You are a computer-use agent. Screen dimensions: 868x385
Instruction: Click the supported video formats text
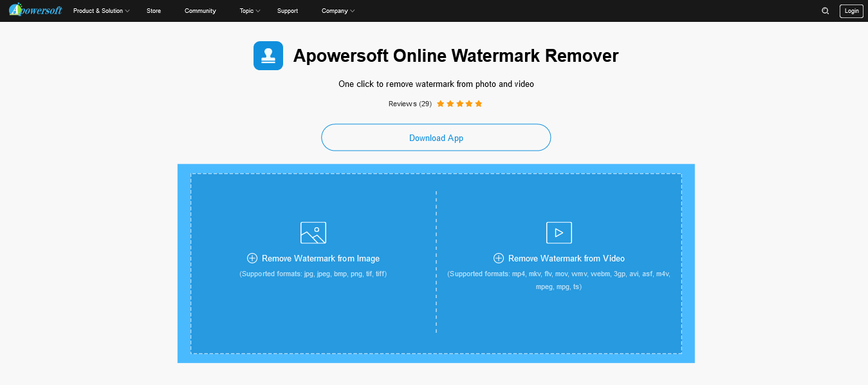(559, 280)
